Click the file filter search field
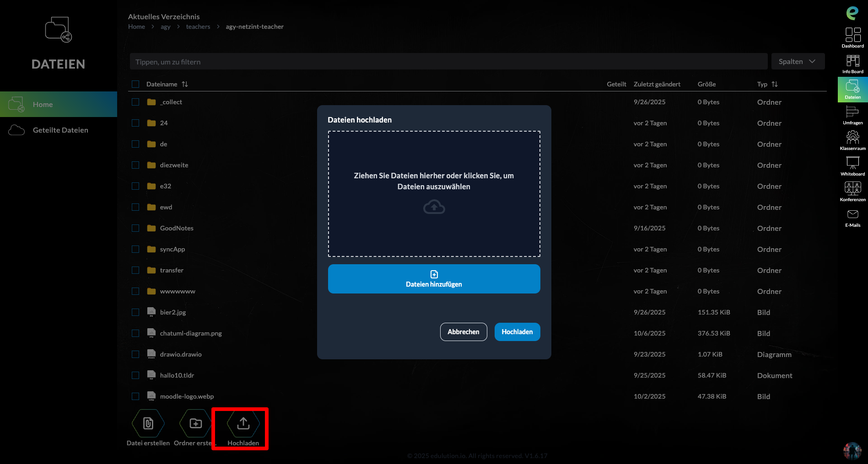This screenshot has width=868, height=464. 448,62
